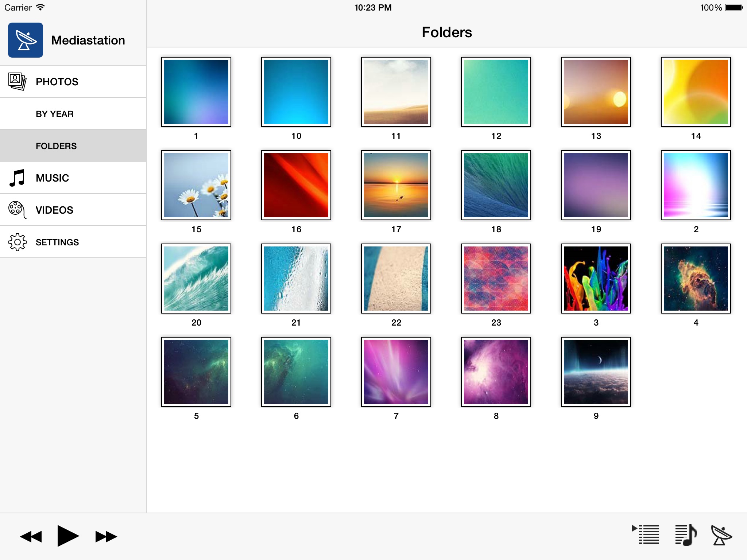Viewport: 747px width, 560px height.
Task: Open folder 3 with paint splash
Action: 596,279
